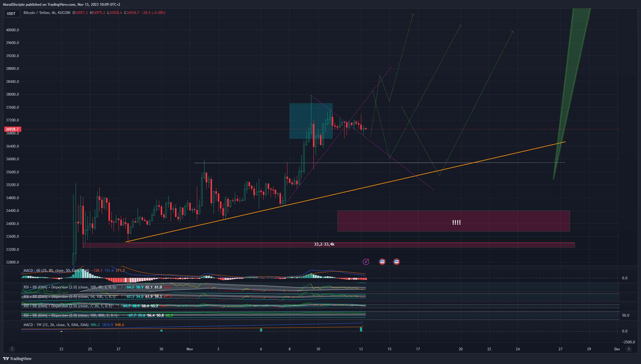This screenshot has width=641, height=364.
Task: Click the 20 date on time axis
Action: click(461, 349)
